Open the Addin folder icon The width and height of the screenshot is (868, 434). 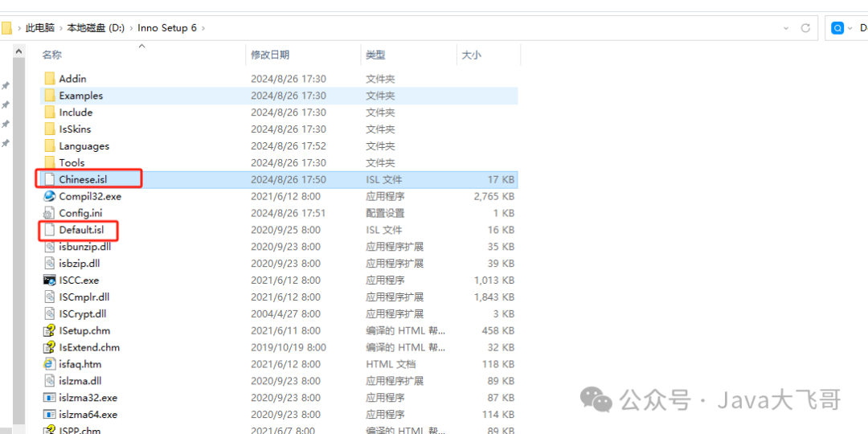[50, 79]
